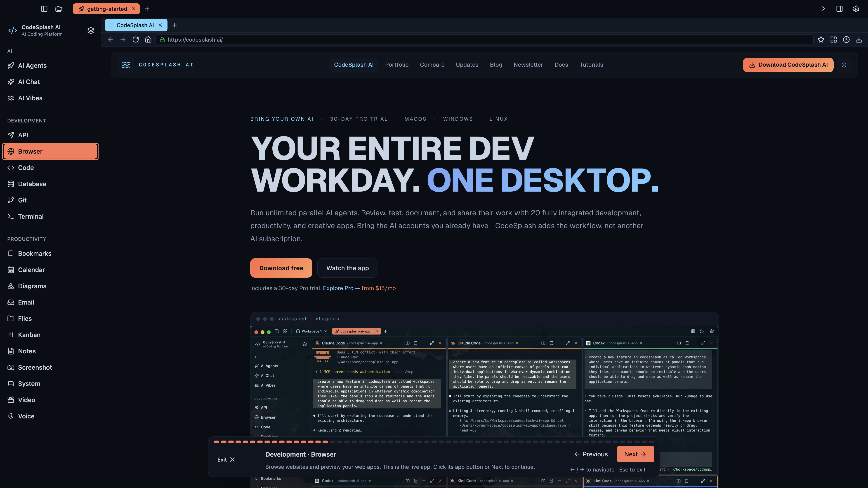Click the Download free button

(281, 268)
